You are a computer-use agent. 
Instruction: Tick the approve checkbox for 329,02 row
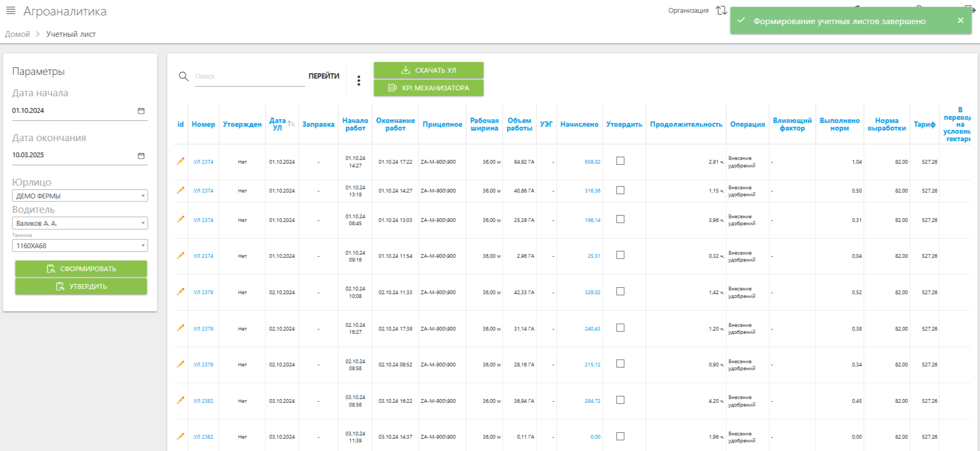click(x=620, y=292)
